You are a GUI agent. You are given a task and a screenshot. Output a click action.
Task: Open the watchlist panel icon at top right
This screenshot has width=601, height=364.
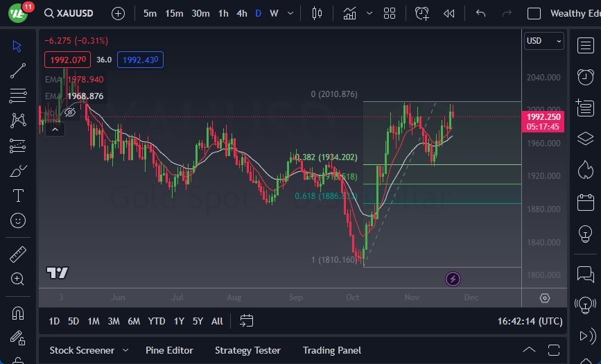[x=586, y=44]
